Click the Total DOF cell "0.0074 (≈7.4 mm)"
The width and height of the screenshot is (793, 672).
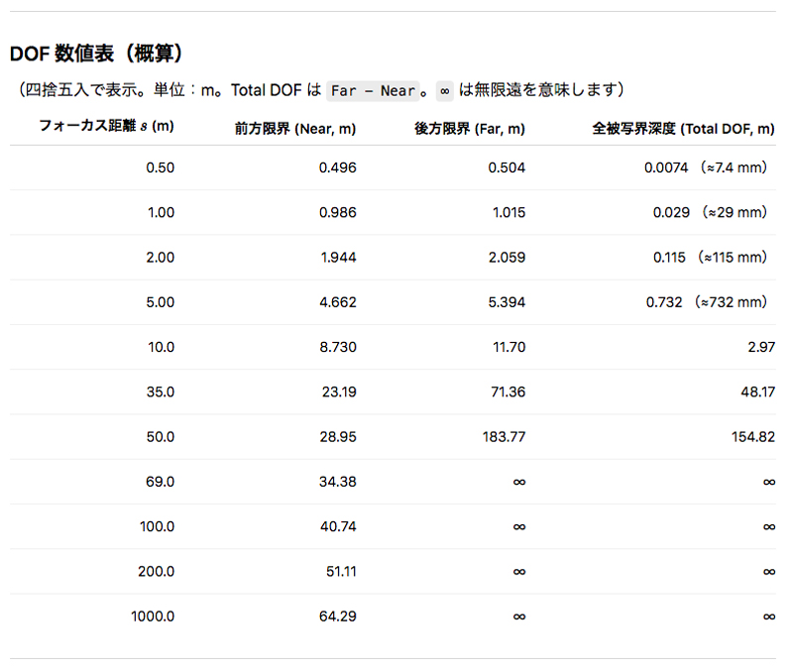pos(706,168)
